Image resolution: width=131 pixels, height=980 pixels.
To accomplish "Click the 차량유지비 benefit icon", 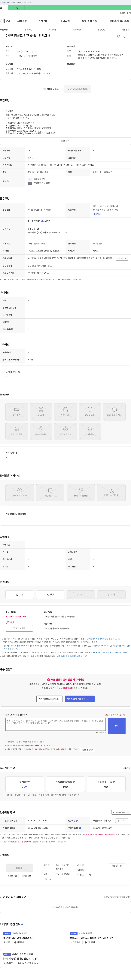I will click(65, 412).
